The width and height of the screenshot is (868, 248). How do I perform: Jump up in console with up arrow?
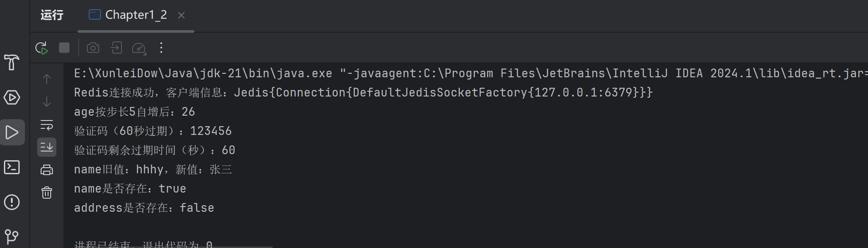(x=47, y=79)
